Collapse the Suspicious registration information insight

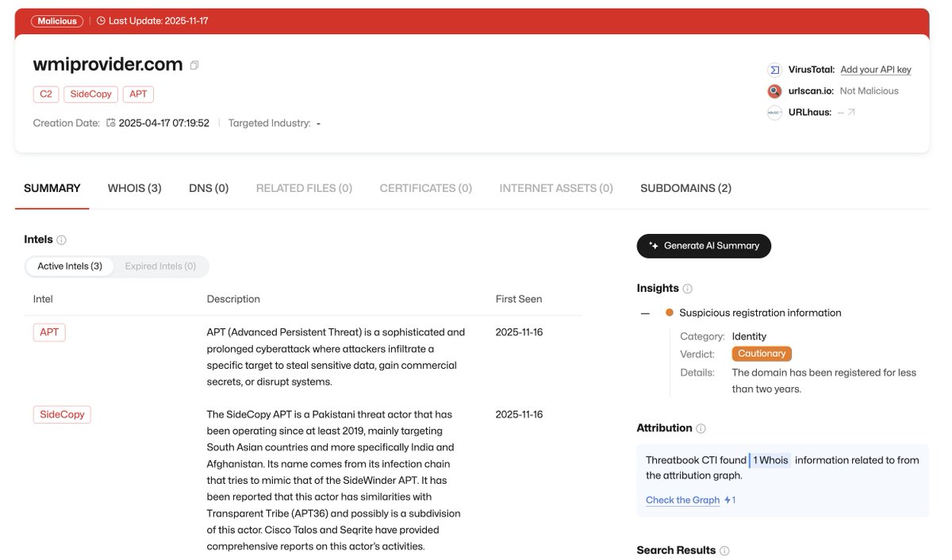pyautogui.click(x=645, y=313)
